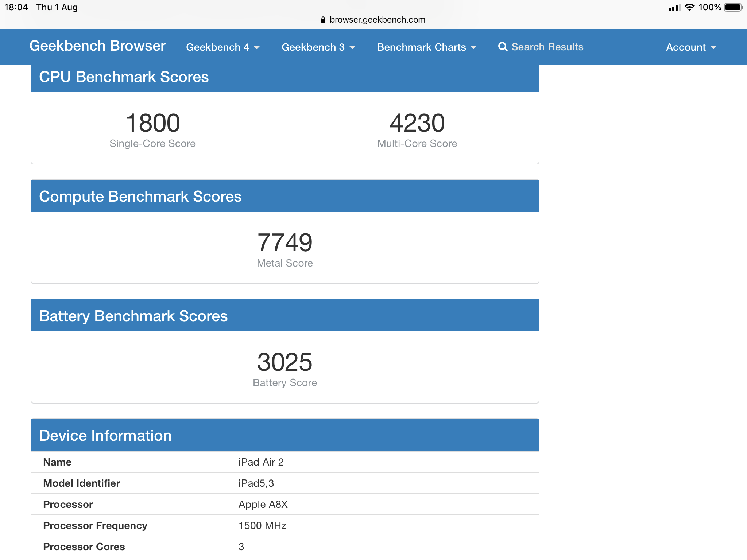Select the 1500 MHz frequency value
This screenshot has width=747, height=560.
tap(262, 526)
